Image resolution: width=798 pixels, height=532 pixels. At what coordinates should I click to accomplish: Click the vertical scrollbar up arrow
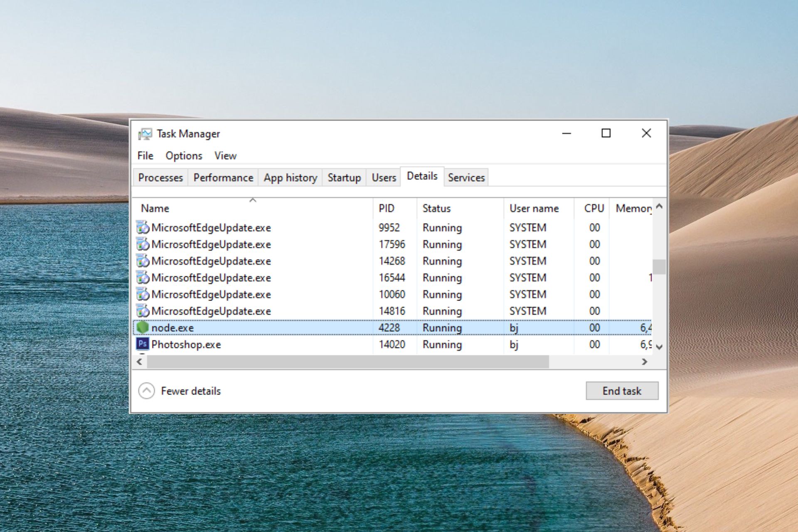click(x=659, y=206)
